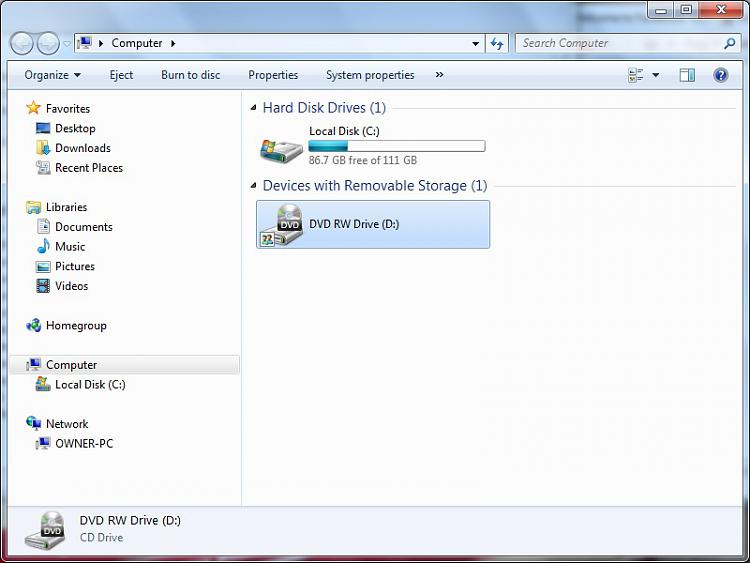
Task: Open Recent Places
Action: point(89,167)
